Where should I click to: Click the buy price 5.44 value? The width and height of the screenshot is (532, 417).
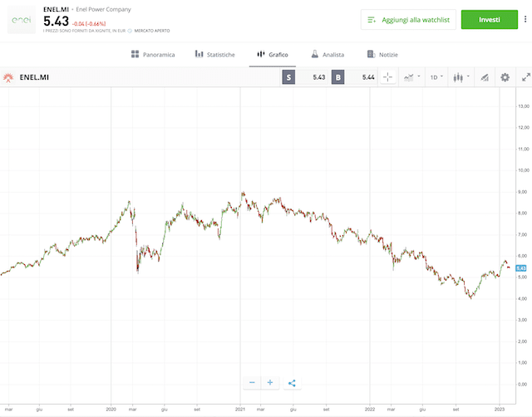point(368,77)
